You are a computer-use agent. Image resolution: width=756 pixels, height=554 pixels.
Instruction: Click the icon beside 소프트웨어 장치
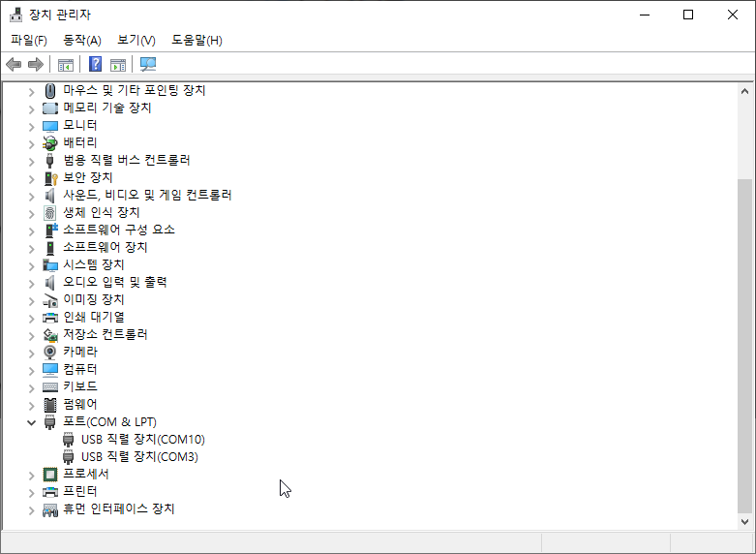coord(50,248)
